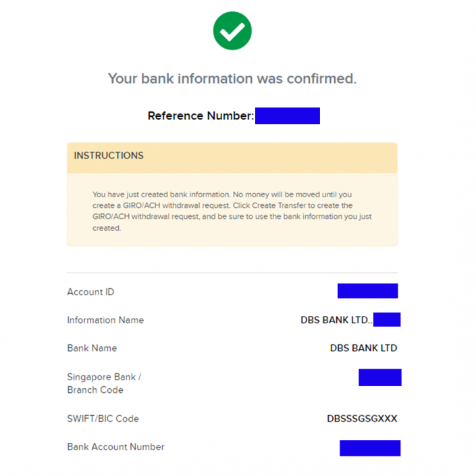Click the redacted bank account number value

coord(369,448)
